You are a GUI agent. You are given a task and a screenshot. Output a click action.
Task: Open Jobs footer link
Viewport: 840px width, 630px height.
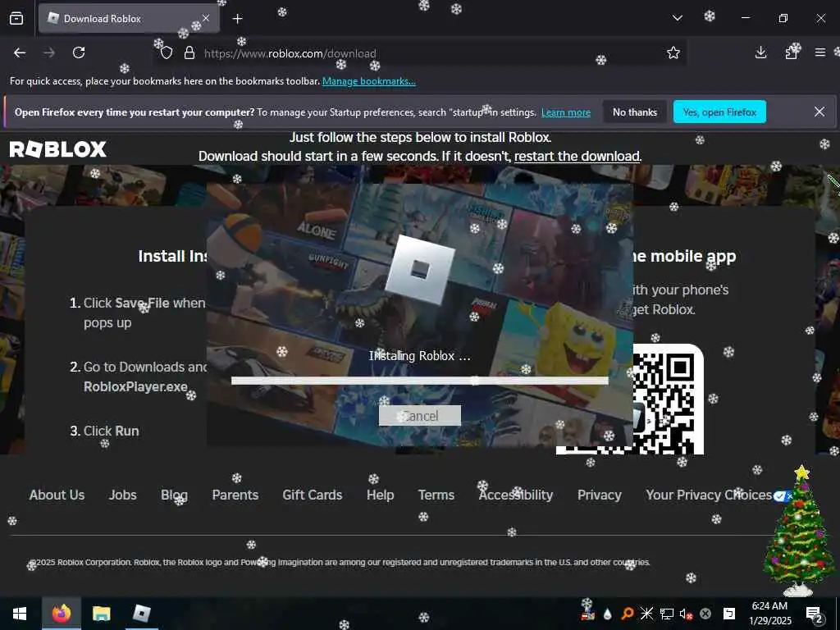123,495
